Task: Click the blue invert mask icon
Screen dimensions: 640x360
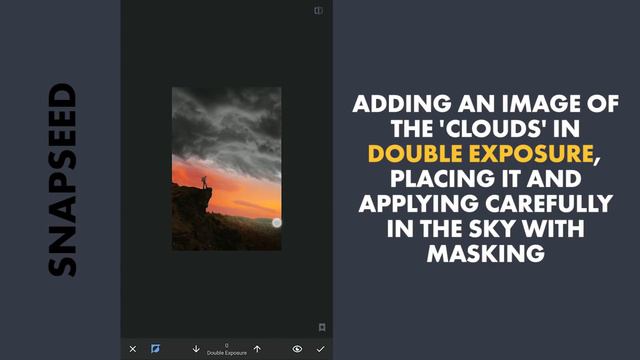Action: pyautogui.click(x=155, y=349)
